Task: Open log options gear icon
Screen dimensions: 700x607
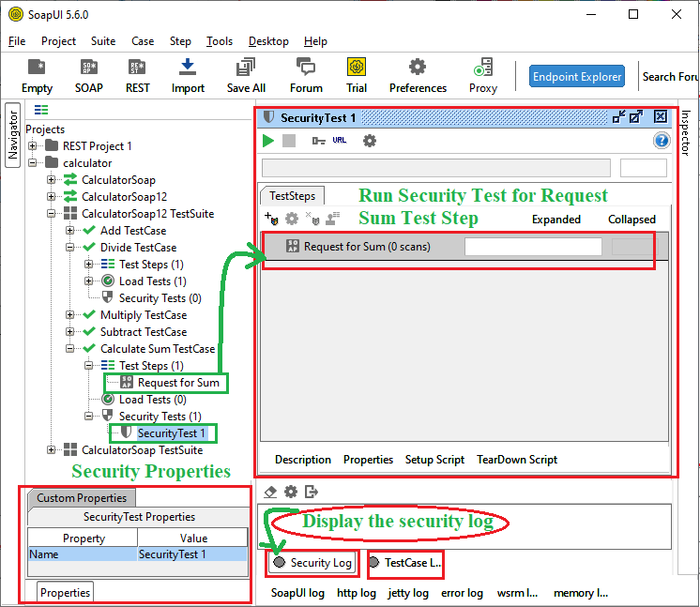Action: [291, 492]
